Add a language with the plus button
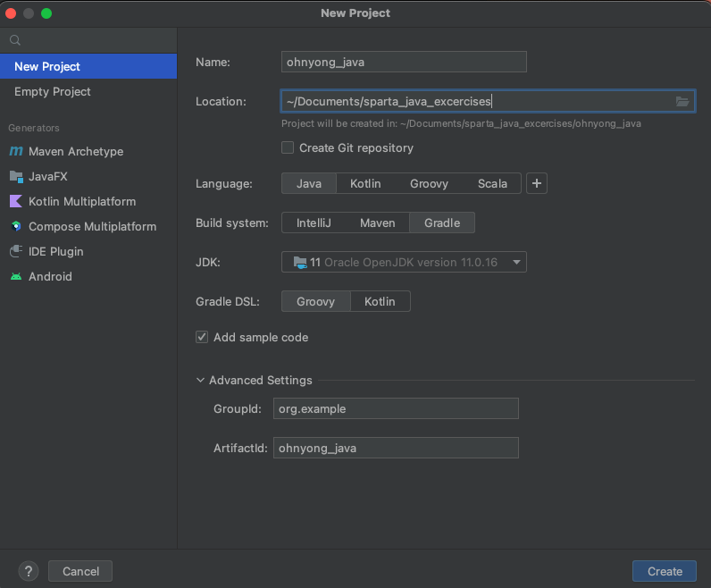Screen dimensions: 711x588 [x=537, y=183]
